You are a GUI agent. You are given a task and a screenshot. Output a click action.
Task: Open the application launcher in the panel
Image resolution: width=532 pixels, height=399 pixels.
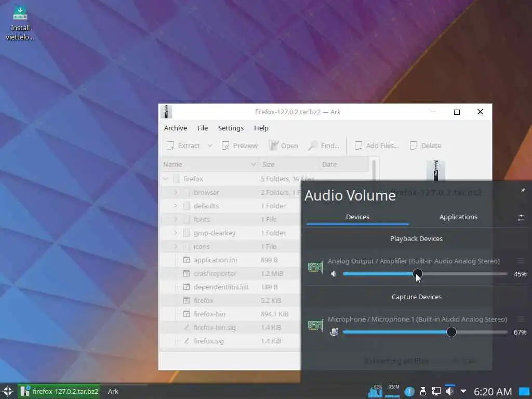(8, 391)
